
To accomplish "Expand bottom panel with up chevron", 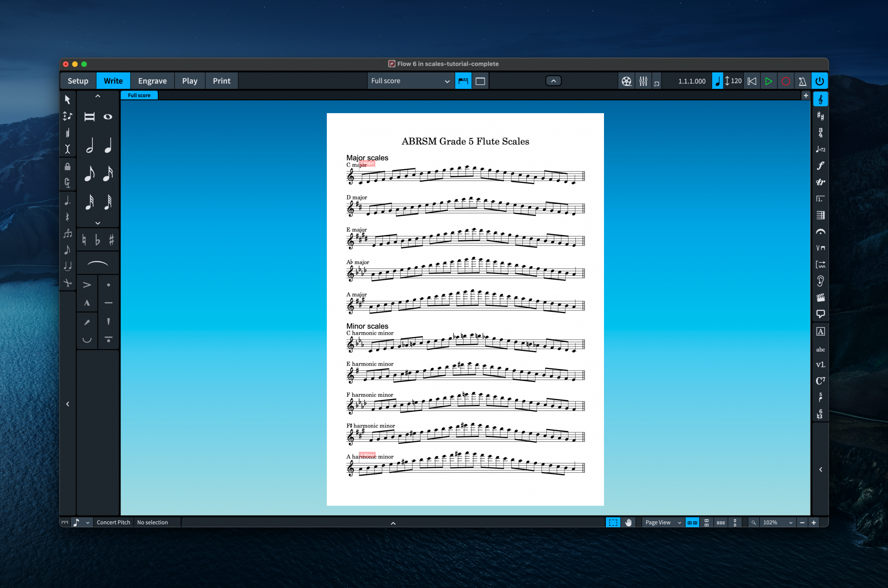I will [x=393, y=523].
